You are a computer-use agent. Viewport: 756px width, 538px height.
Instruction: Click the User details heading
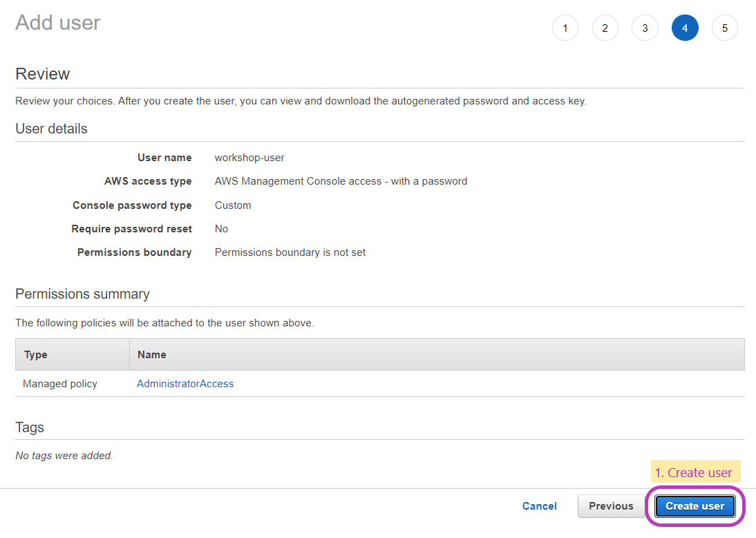click(51, 129)
